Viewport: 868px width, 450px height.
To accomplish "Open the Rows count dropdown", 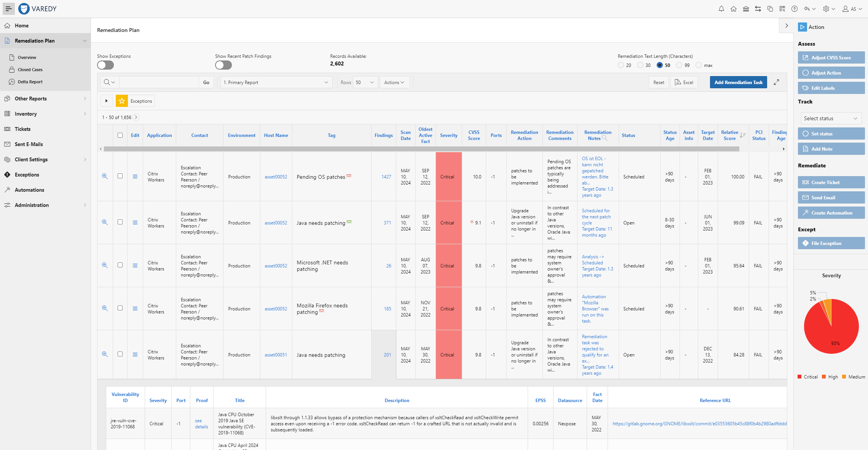I will (x=365, y=82).
